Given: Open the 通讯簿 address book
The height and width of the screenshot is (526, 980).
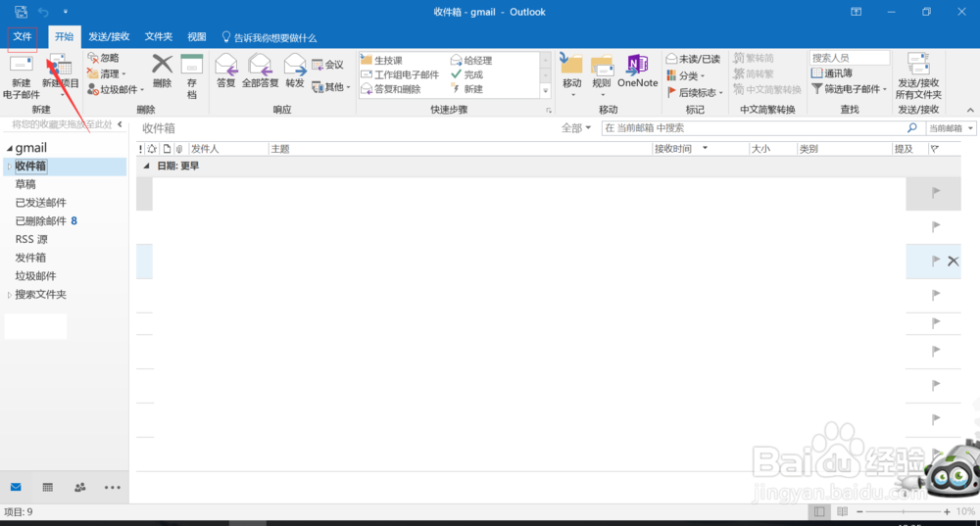Looking at the screenshot, I should point(832,73).
